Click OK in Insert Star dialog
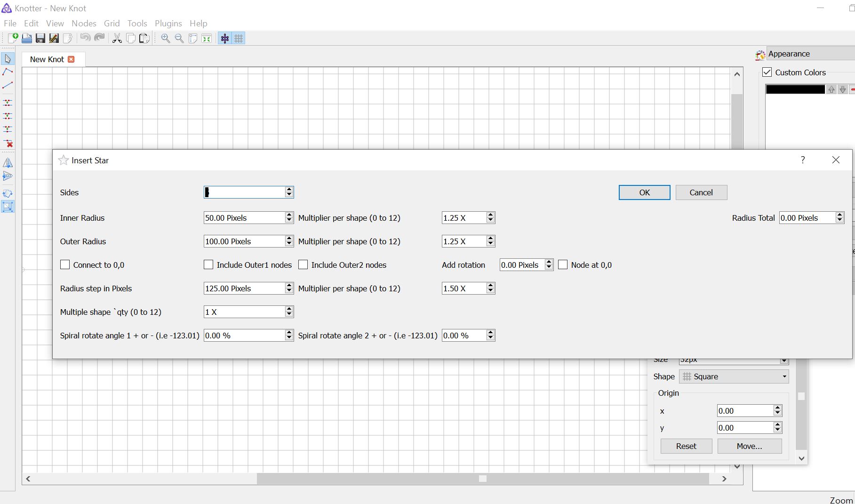Screen dimensions: 855x504 click(644, 192)
